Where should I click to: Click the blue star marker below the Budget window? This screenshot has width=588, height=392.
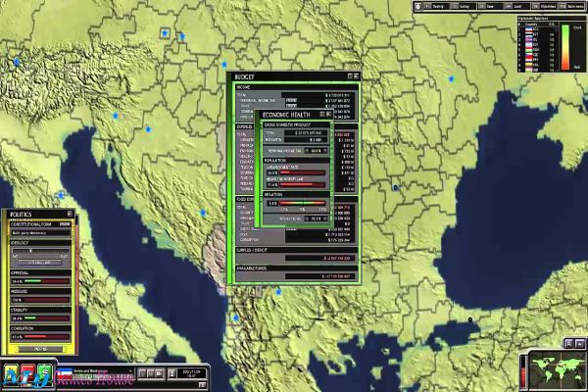(278, 291)
